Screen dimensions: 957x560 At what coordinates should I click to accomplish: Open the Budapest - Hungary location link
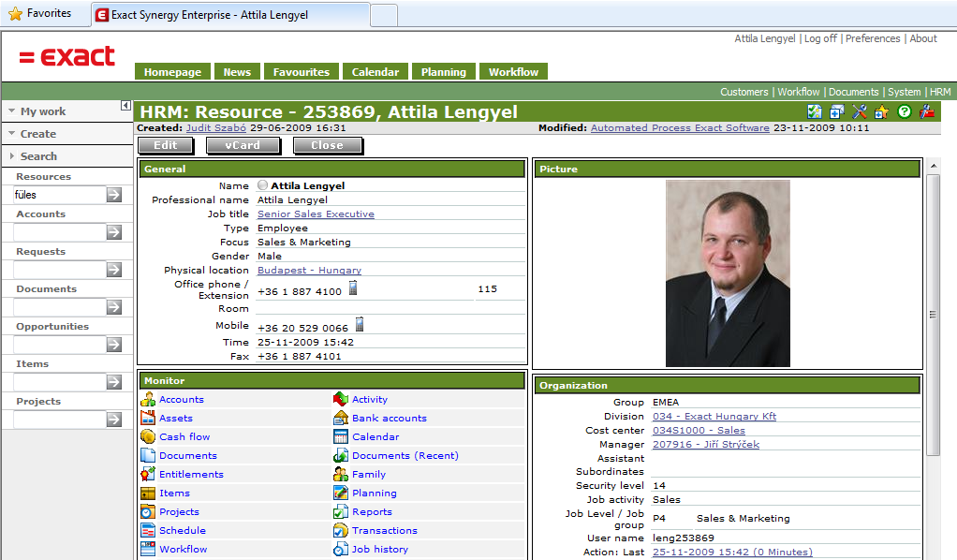309,270
